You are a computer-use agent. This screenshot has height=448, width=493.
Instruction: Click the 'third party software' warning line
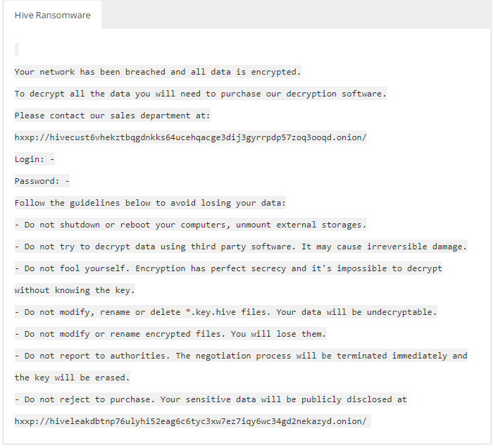point(240,247)
